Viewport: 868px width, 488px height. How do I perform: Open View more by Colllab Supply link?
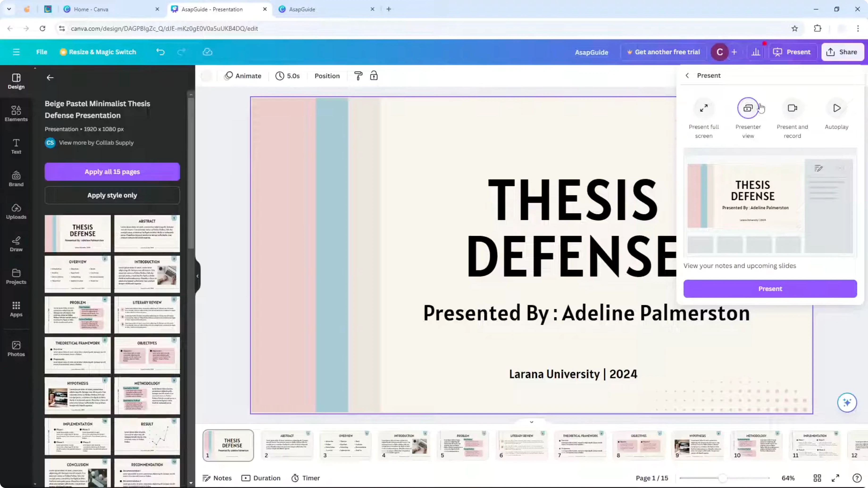[x=96, y=142]
